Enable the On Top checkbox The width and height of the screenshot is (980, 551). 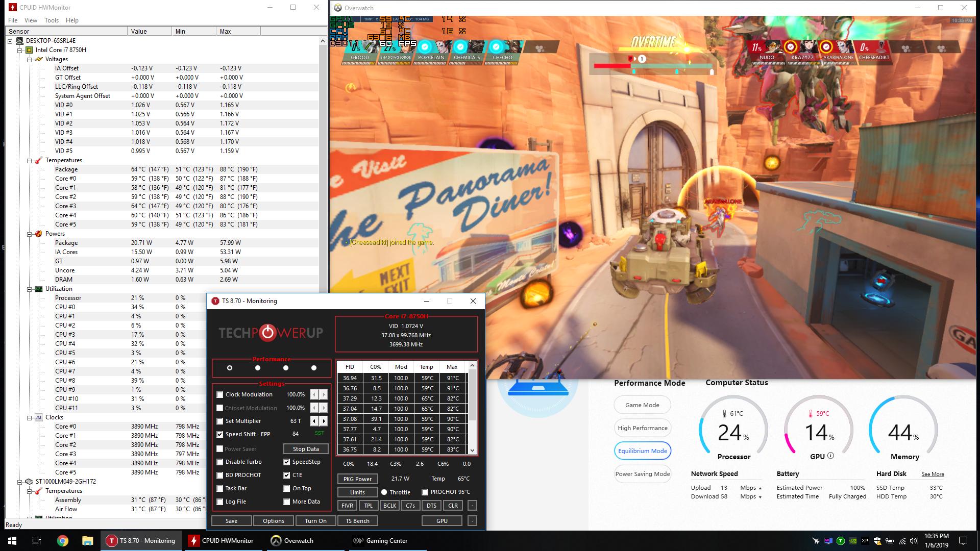point(287,488)
